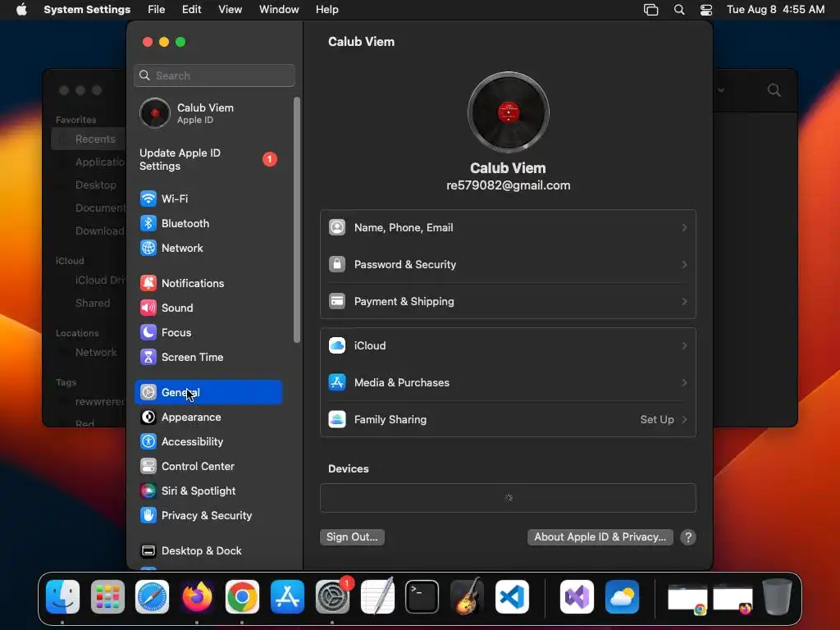840x630 pixels.
Task: Expand Media & Purchases row
Action: coord(508,382)
